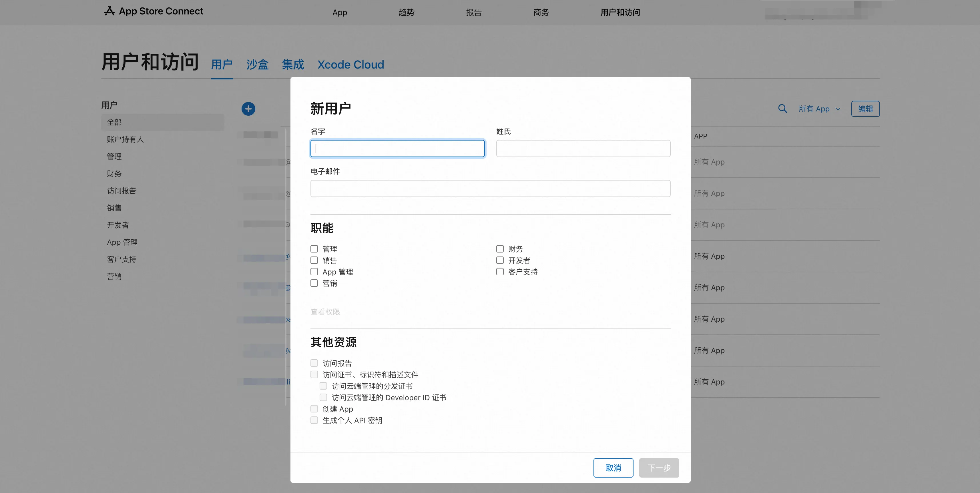Check the 客户支持 role checkbox
Screen dimensions: 980x493
click(x=500, y=272)
